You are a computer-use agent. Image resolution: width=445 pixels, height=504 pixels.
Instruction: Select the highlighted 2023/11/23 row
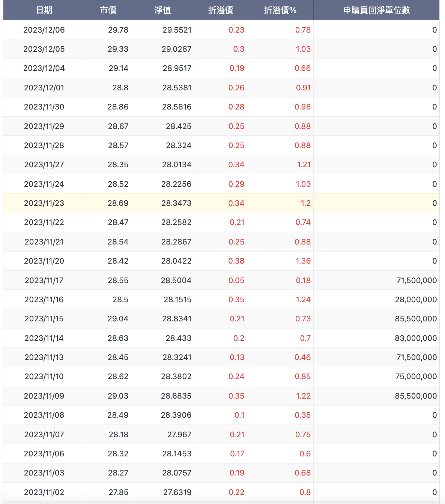click(x=221, y=203)
